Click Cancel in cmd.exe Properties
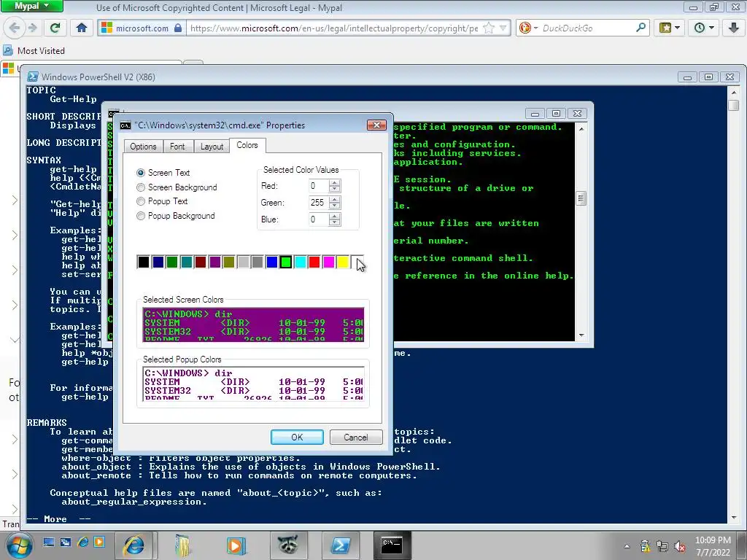 (356, 437)
